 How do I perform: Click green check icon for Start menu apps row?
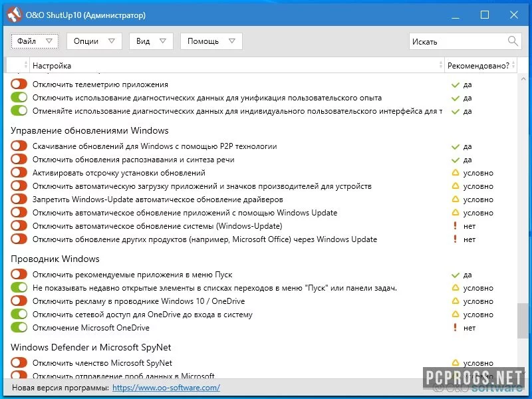[x=456, y=275]
